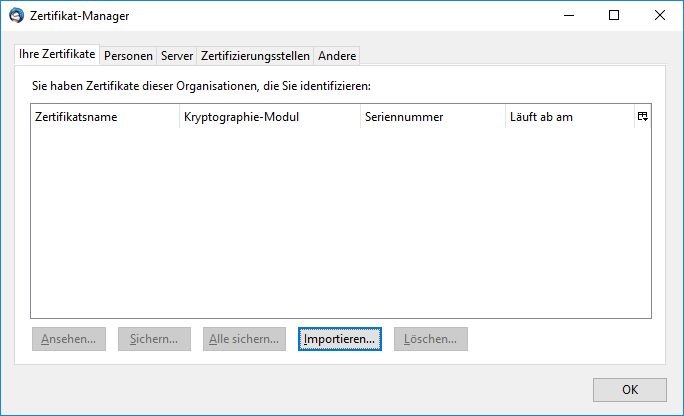Select the Ihre Zertifikate tab
Viewport: 684px width, 416px height.
point(57,55)
